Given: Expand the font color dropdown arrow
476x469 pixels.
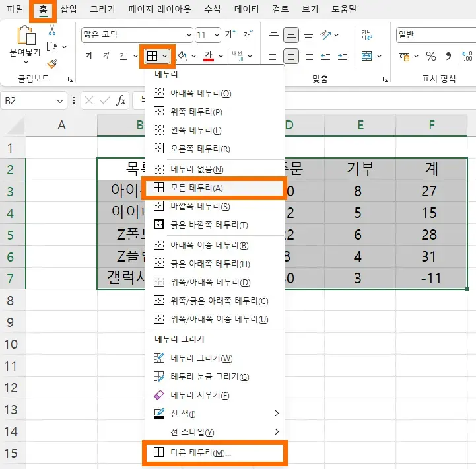Looking at the screenshot, I should click(x=221, y=56).
